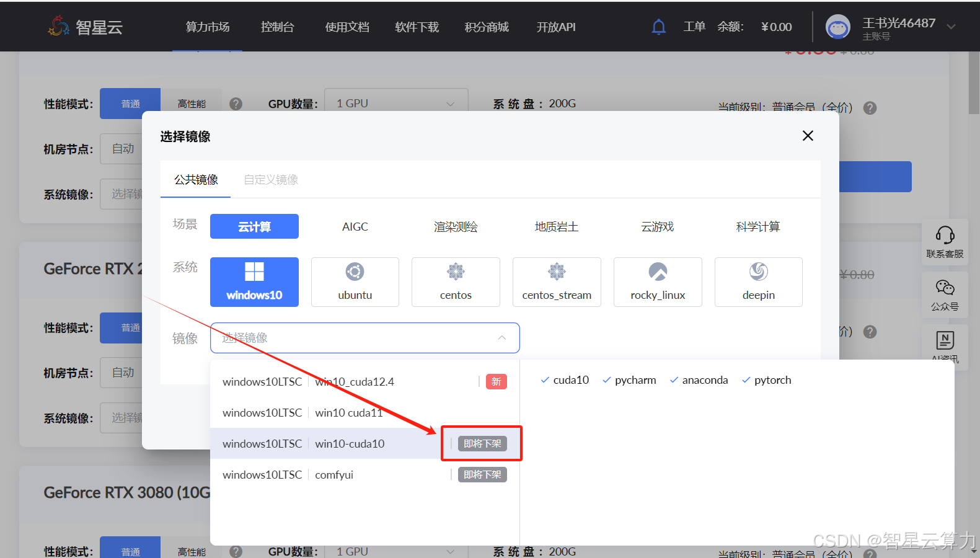Select 普通 mode in GeForce RTX 2 card

coord(121,327)
